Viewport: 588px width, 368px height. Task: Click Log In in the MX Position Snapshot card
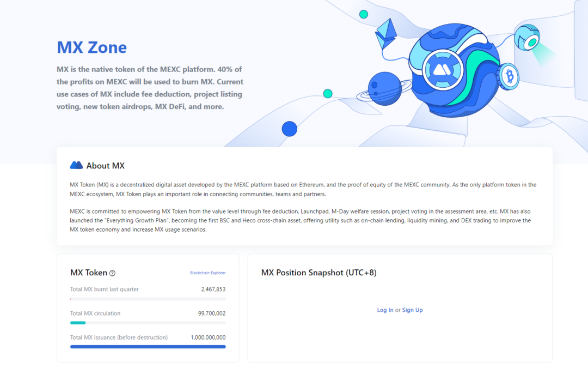385,310
